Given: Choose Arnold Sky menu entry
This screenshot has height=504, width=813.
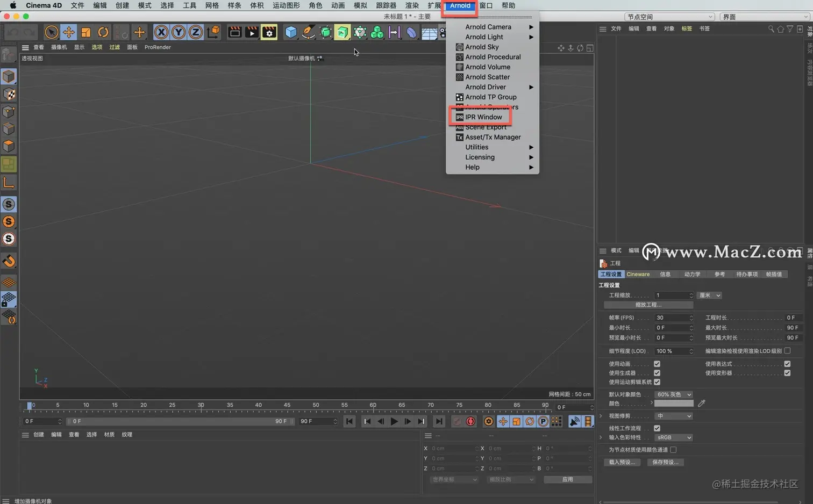Looking at the screenshot, I should (x=492, y=47).
